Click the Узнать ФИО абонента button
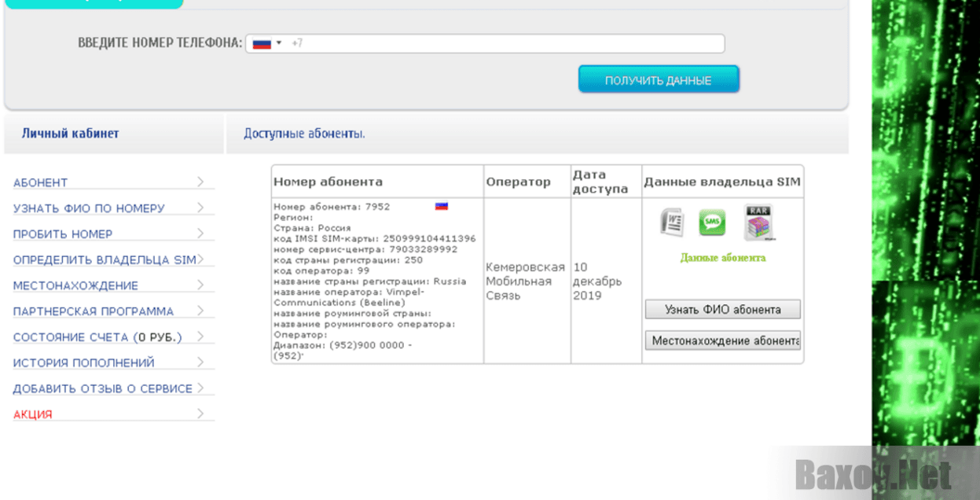Viewport: 980px width, 500px height. tap(722, 309)
